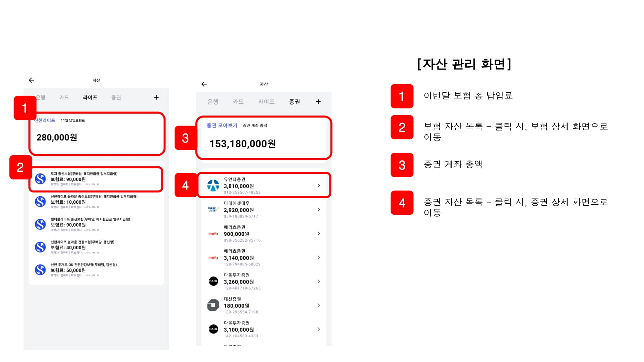
Task: Tap plus icon on left tab bar
Action: point(156,97)
